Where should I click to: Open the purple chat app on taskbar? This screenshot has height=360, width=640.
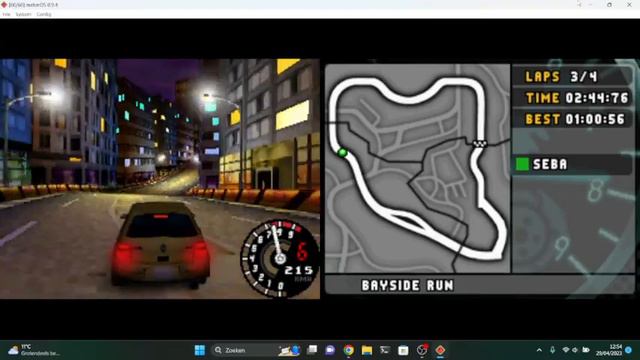(x=330, y=350)
